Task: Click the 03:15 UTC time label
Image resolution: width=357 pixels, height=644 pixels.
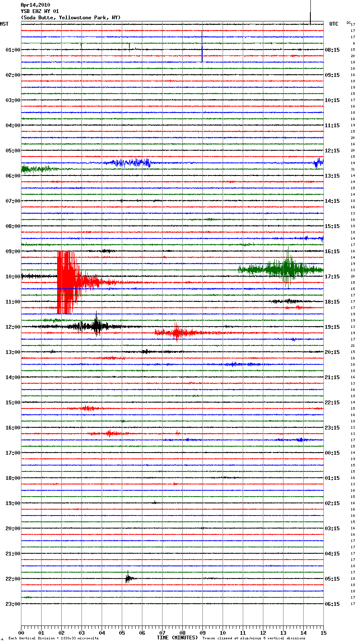Action: point(332,529)
